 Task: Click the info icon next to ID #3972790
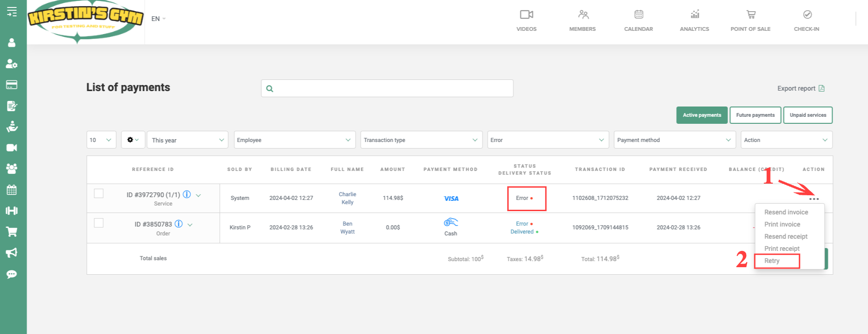[187, 194]
